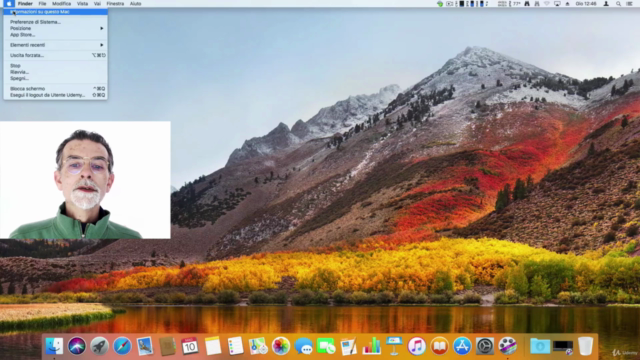Open Reminders list icon in Dock
Screen dimensions: 640x360
236,346
